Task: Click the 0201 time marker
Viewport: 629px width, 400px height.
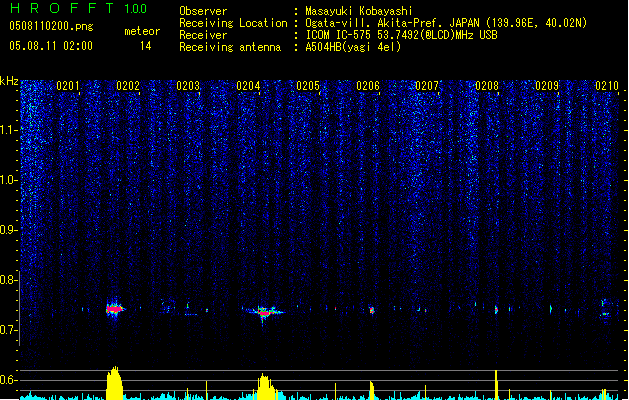Action: coord(68,86)
